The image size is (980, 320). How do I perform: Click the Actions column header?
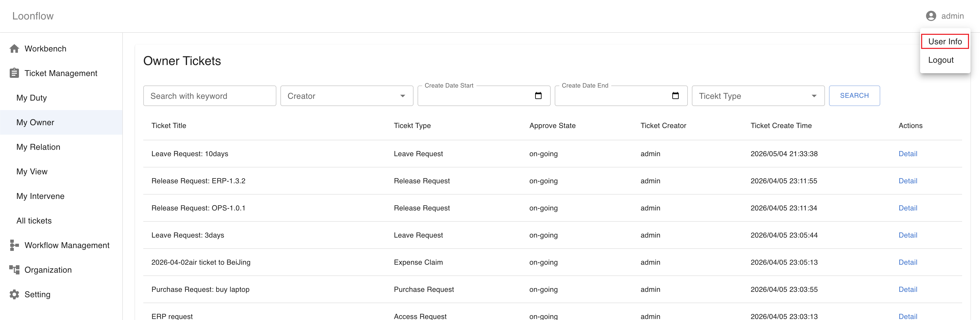(910, 125)
